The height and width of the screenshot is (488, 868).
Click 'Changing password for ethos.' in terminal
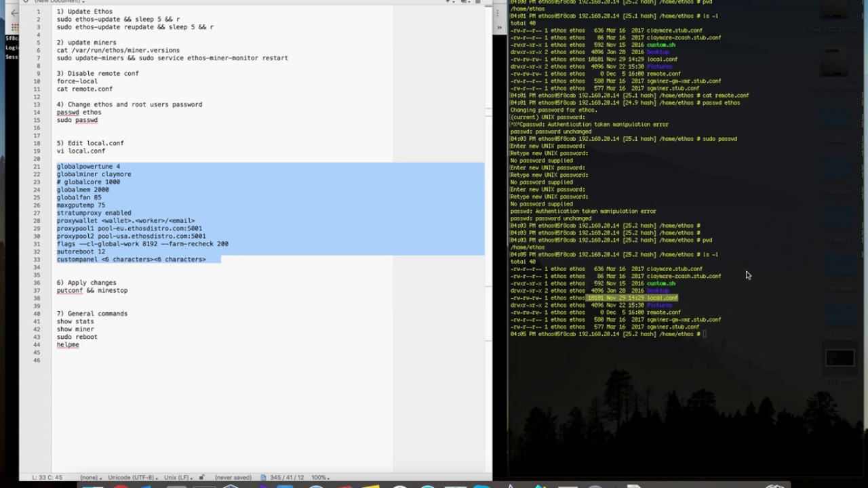click(553, 110)
